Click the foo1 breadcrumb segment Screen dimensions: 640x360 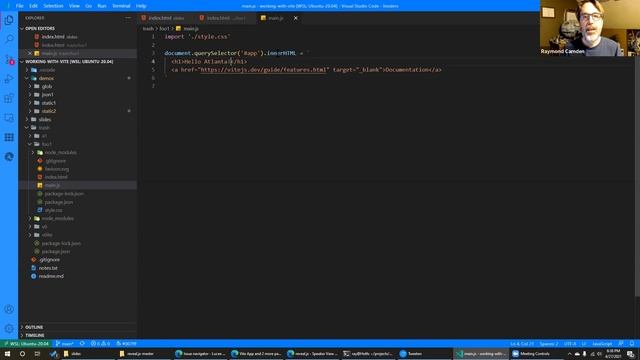[164, 29]
